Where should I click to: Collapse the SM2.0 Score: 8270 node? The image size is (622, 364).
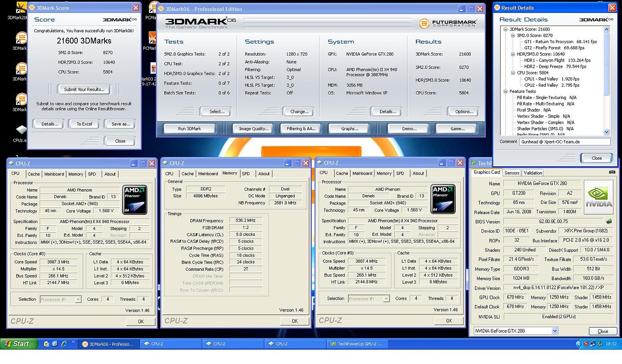(x=513, y=36)
